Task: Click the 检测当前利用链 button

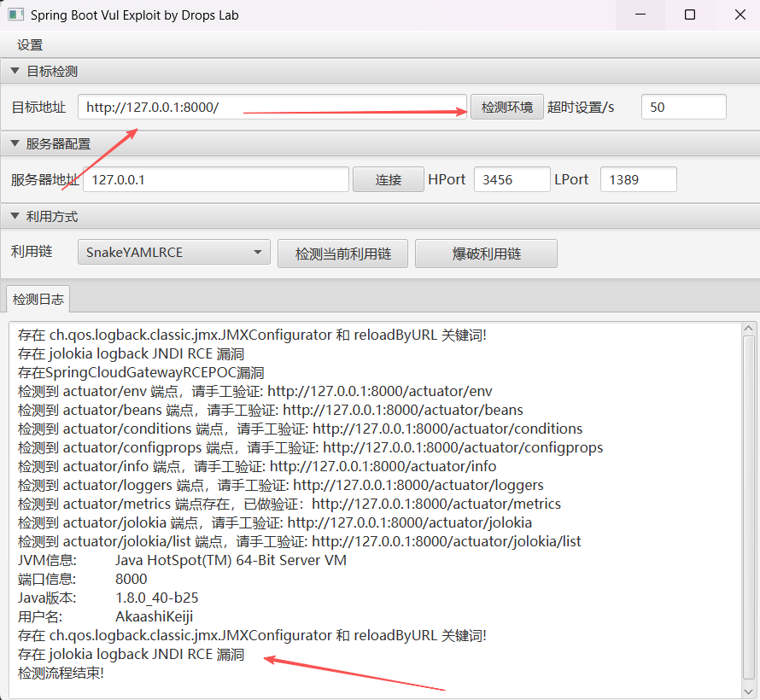Action: click(342, 254)
